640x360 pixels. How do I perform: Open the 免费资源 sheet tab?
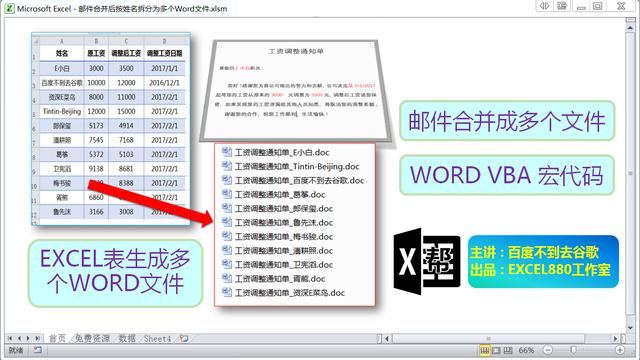[x=92, y=338]
